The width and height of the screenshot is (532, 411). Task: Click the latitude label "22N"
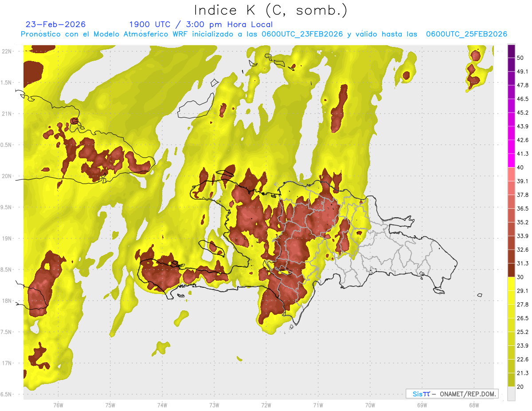click(7, 51)
